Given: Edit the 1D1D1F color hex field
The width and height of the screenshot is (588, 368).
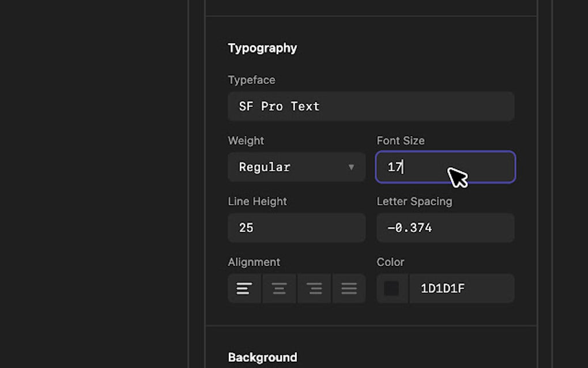Looking at the screenshot, I should 461,288.
